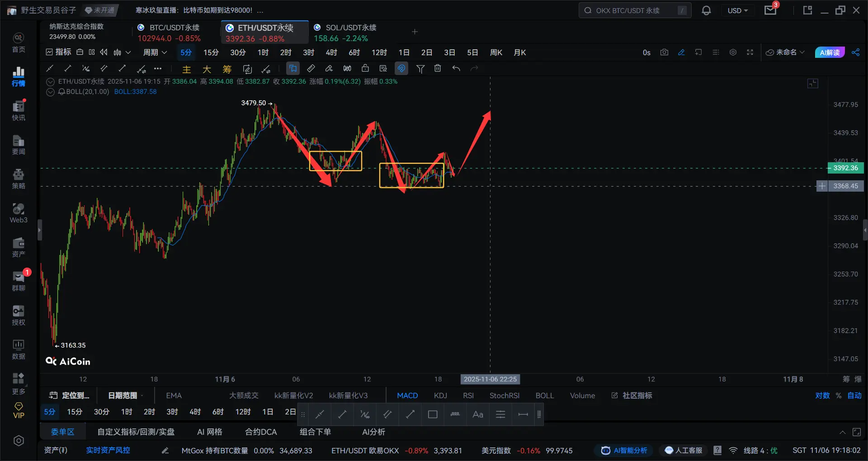Image resolution: width=868 pixels, height=461 pixels.
Task: Open the 社区指标 community indicators
Action: pos(632,395)
